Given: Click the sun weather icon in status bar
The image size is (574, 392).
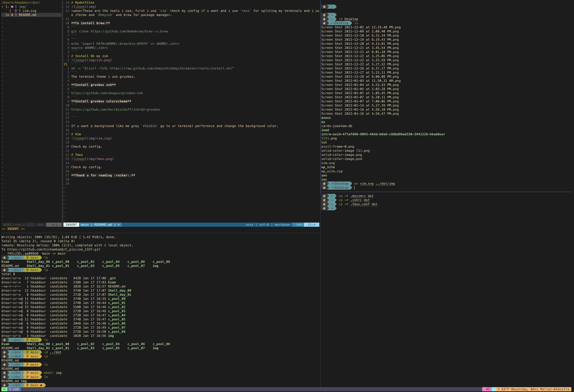Looking at the screenshot, I should pyautogui.click(x=498, y=389).
